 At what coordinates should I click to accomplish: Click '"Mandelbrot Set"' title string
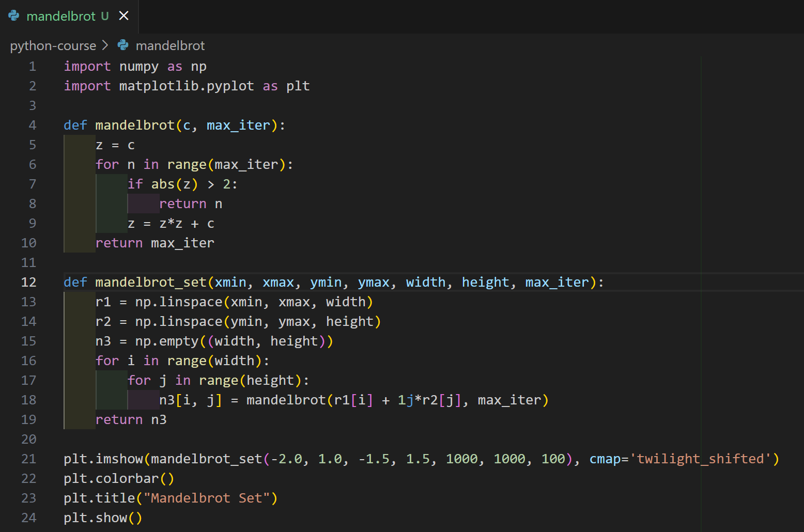pos(207,498)
